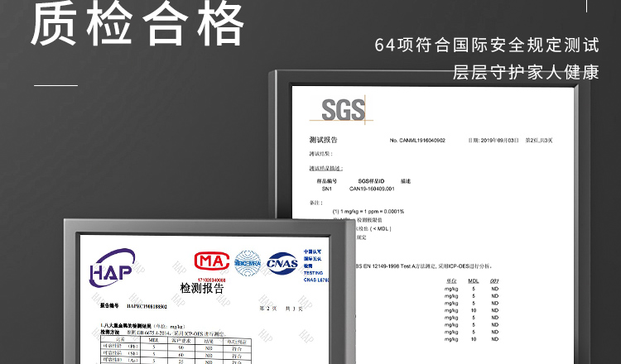Click the SGS page indicator 第2页,共3页
621x364 pixels.
pos(539,140)
